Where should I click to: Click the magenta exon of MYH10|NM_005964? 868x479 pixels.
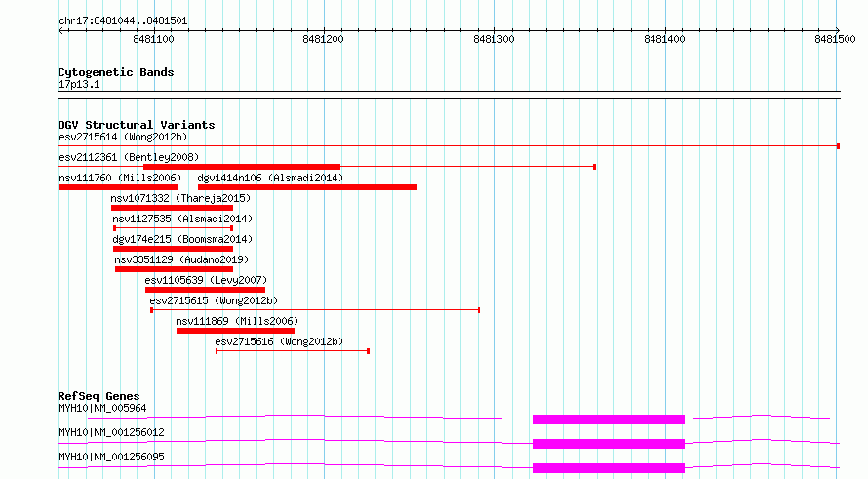click(609, 419)
